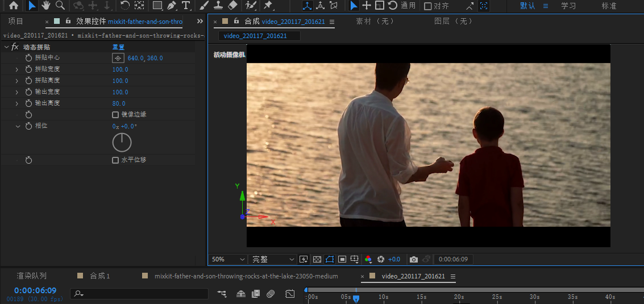Toggle the Transparency Grid icon
The width and height of the screenshot is (644, 304).
(317, 259)
